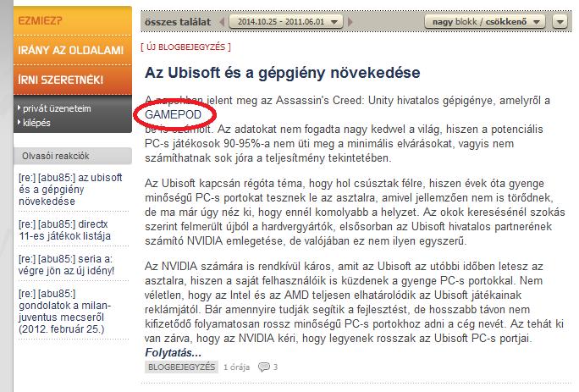
Task: Click the BLOGBEJEGYZÉS tag label
Action: (x=181, y=367)
